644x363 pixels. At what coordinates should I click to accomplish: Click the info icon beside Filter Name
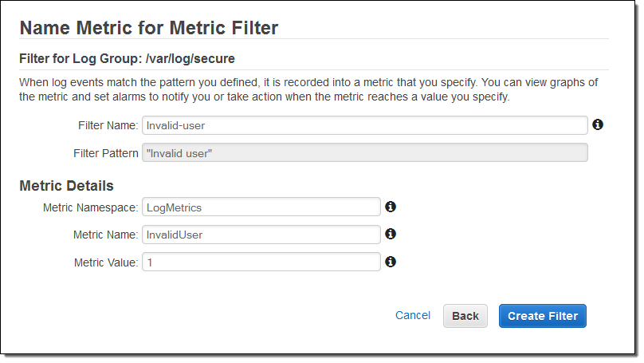[x=598, y=124]
